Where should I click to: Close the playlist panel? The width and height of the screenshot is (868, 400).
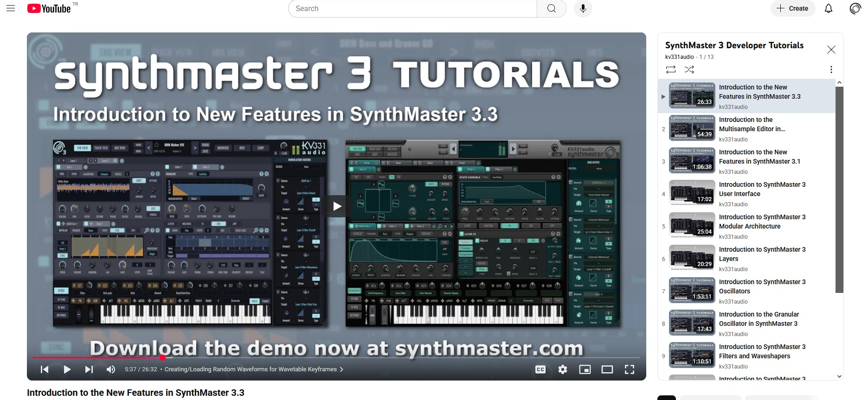(x=831, y=50)
